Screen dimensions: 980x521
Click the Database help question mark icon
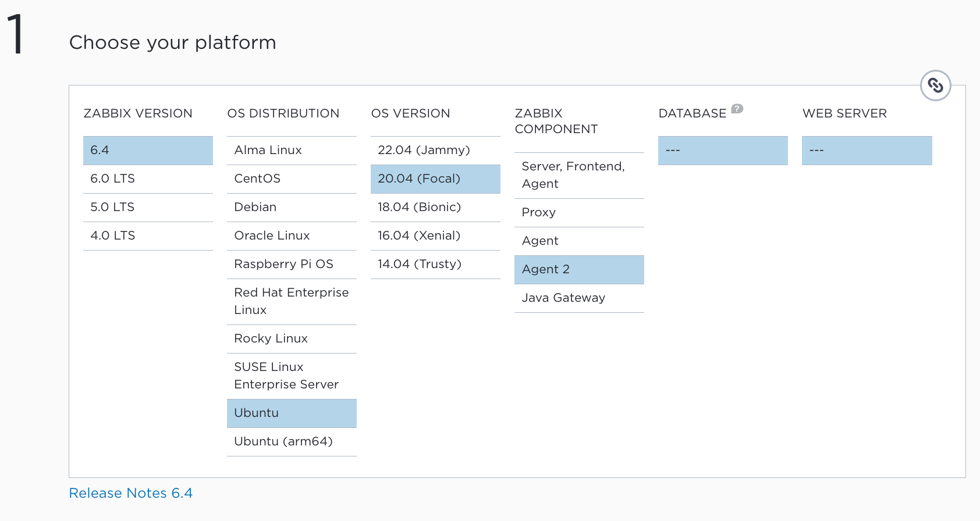coord(737,109)
